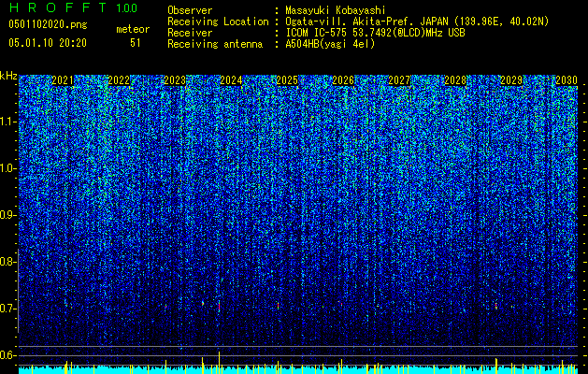Click the antenna value A504HB(yagi 4el)

pos(330,44)
